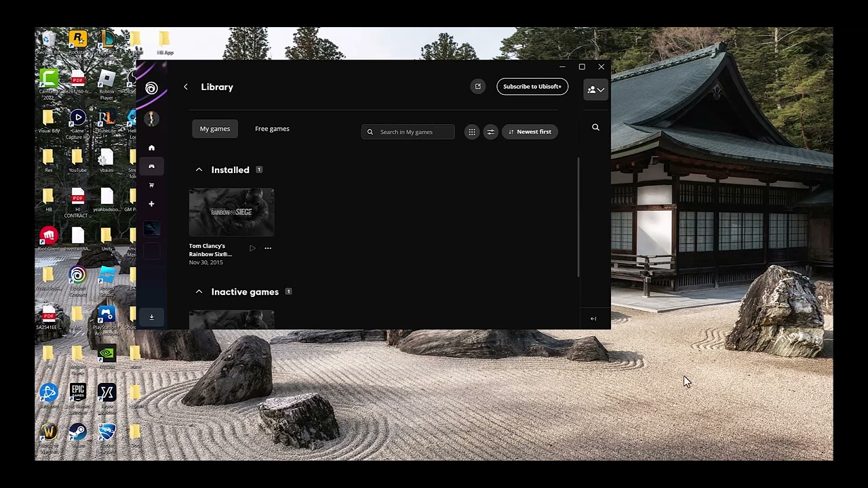Select the Roblox Player desktop shortcut
This screenshot has width=868, height=488.
106,85
